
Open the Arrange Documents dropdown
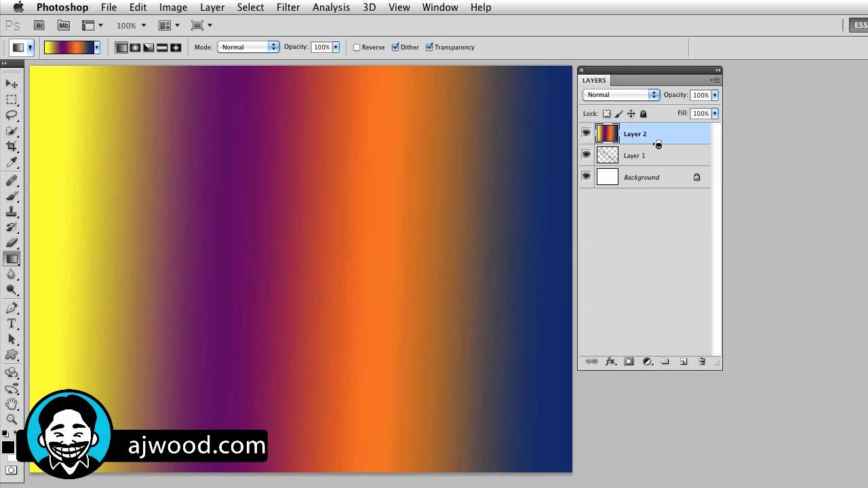[x=169, y=26]
